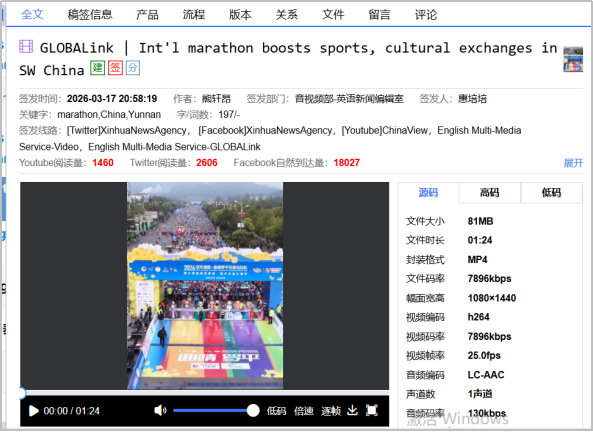Click the video type icon before the title

click(26, 47)
